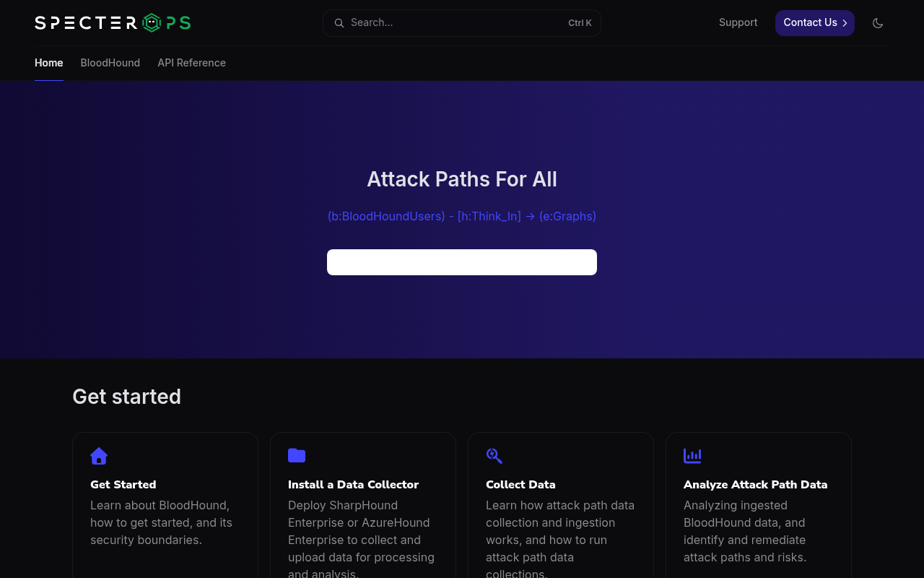Image resolution: width=924 pixels, height=578 pixels.
Task: Click the chart icon on Analyze Attack Path Data card
Action: [x=692, y=456]
